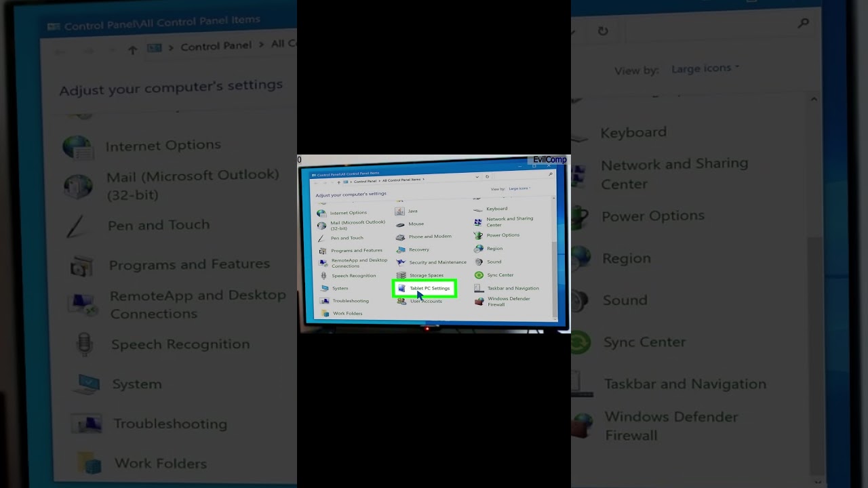
Task: Open Power Options in the center video frame
Action: (496, 235)
